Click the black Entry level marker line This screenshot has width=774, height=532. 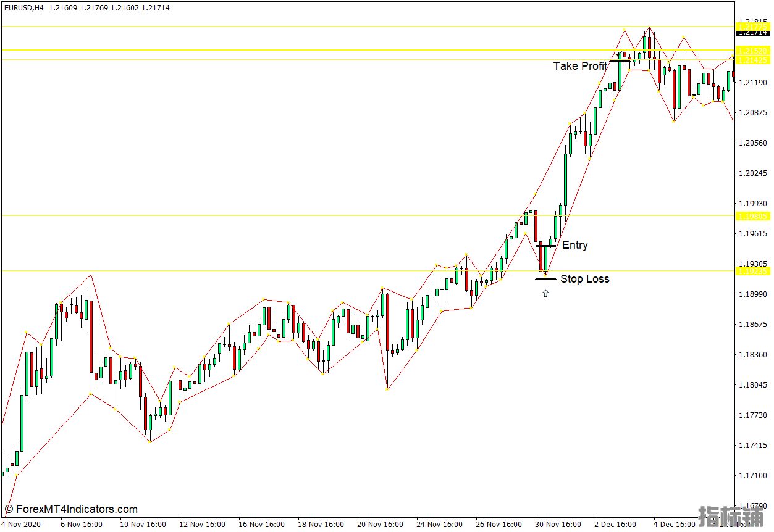[x=545, y=246]
